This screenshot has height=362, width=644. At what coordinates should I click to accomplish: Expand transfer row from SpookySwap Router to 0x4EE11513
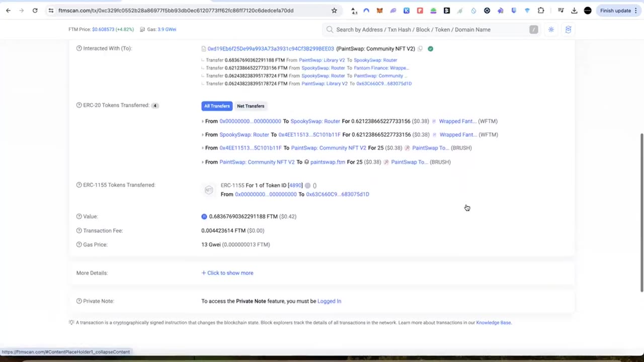tap(203, 135)
